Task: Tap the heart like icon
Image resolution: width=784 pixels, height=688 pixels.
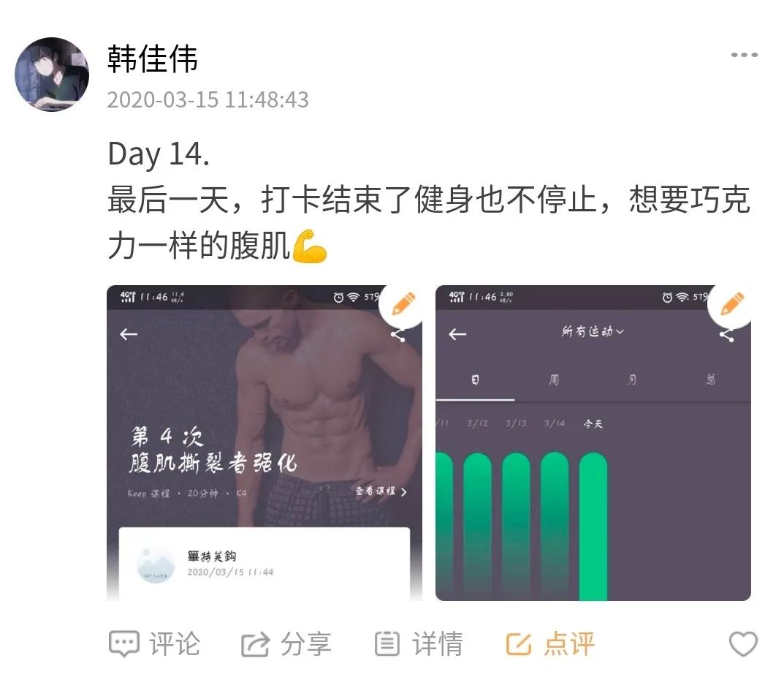Action: pos(744,643)
